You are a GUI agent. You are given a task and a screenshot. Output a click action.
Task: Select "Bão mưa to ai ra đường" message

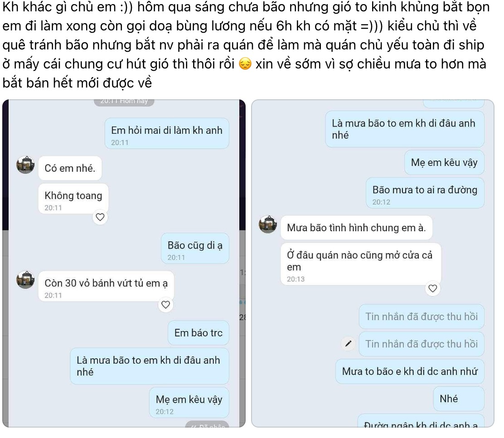[x=425, y=193]
